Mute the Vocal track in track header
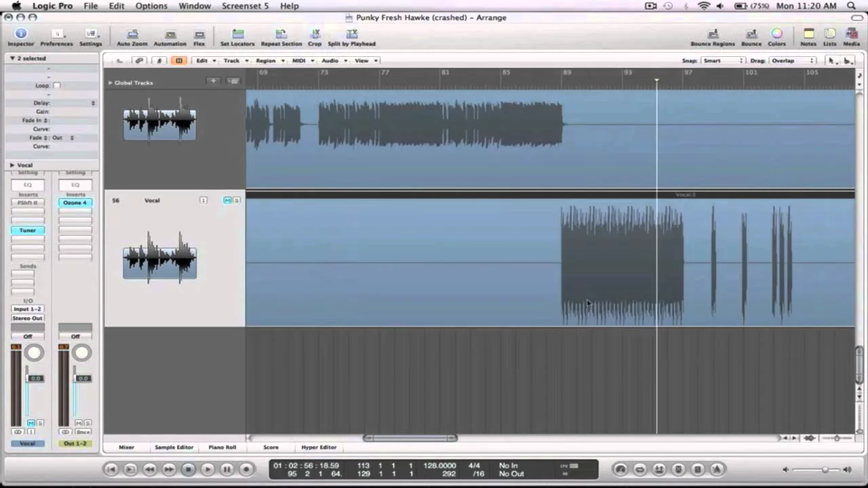This screenshot has width=868, height=488. (x=228, y=200)
